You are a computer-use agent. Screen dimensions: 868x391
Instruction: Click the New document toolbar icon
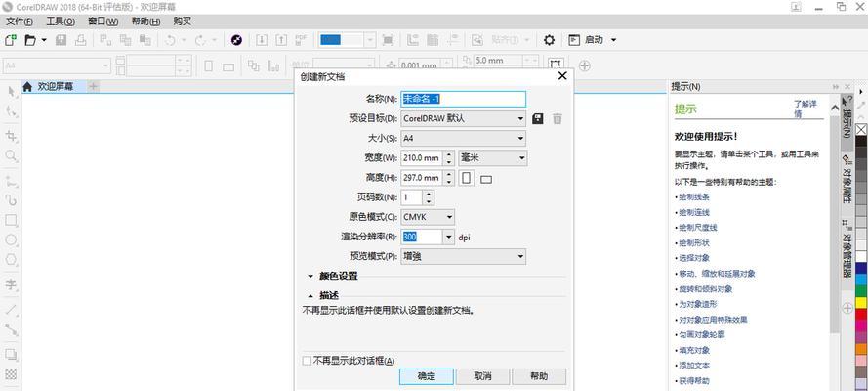coord(11,40)
